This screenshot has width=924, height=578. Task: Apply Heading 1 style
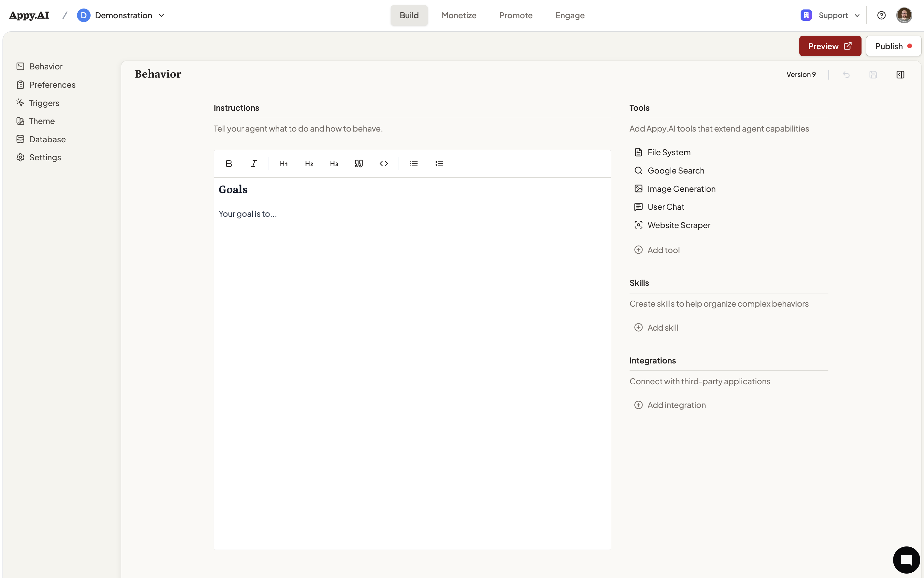(284, 164)
